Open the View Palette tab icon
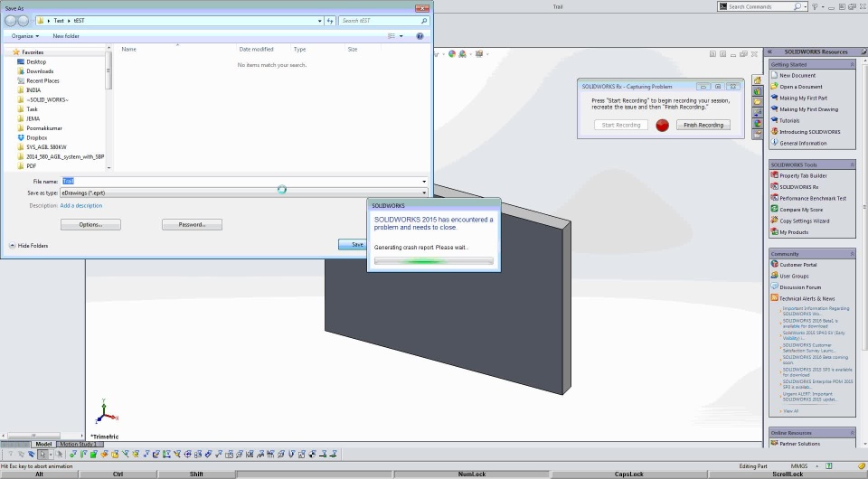 click(x=757, y=113)
